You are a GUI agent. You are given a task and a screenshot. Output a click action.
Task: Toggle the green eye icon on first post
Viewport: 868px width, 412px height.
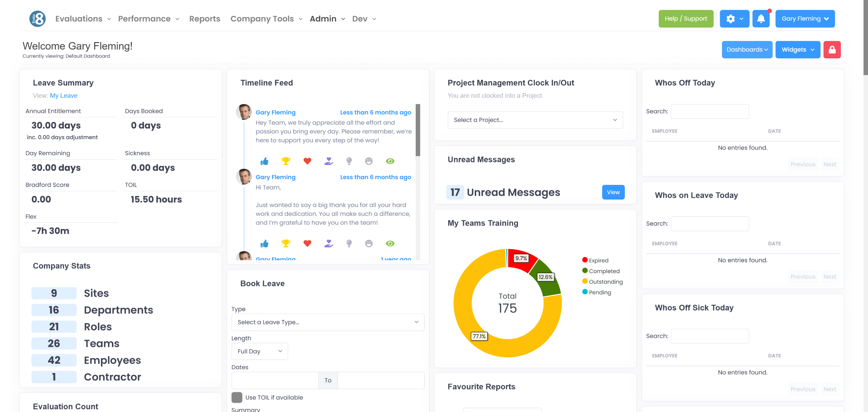[x=390, y=161]
